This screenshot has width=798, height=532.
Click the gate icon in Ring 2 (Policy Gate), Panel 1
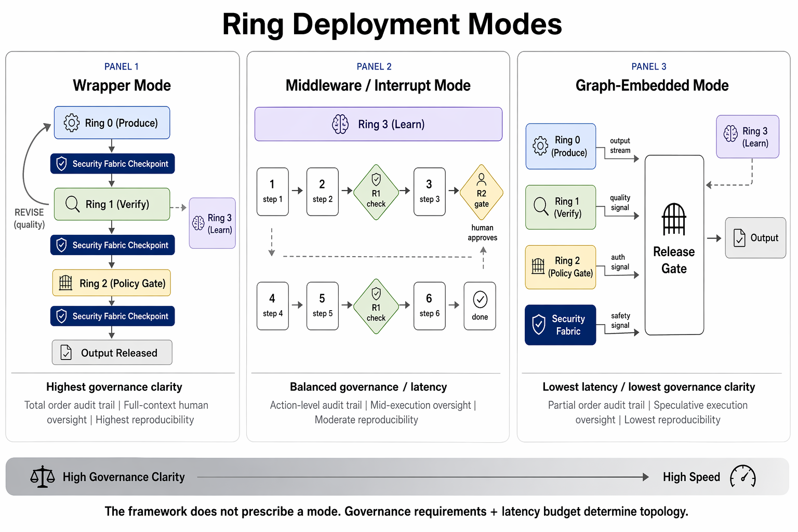(x=66, y=283)
